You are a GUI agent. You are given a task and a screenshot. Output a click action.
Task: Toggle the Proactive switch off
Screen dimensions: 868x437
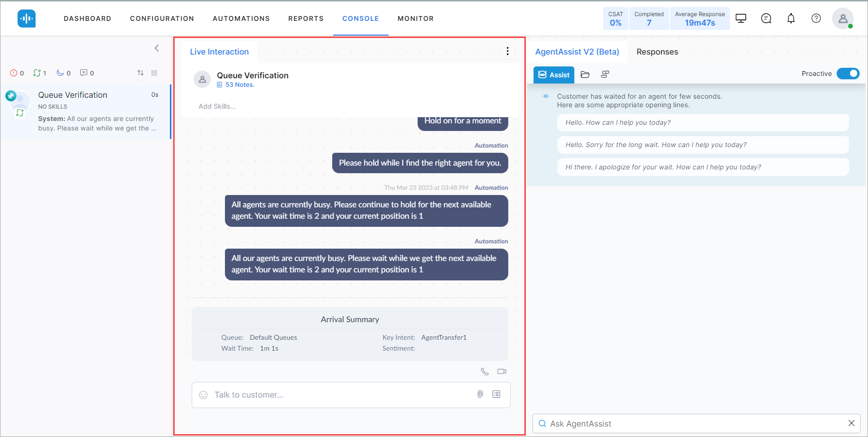click(848, 74)
